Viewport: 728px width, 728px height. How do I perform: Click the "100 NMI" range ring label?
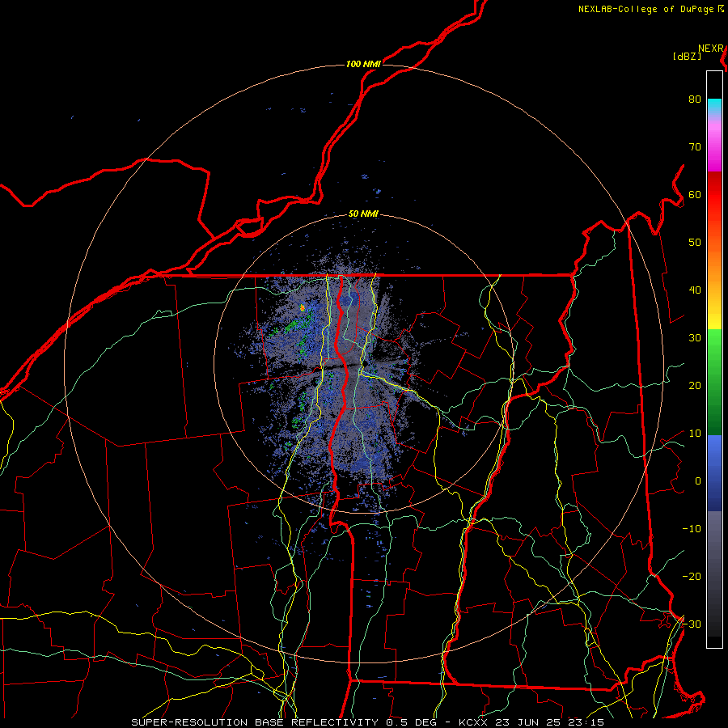coord(363,64)
